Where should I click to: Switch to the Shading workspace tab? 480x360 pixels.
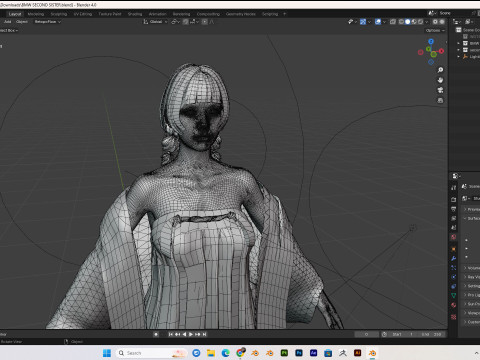point(135,14)
